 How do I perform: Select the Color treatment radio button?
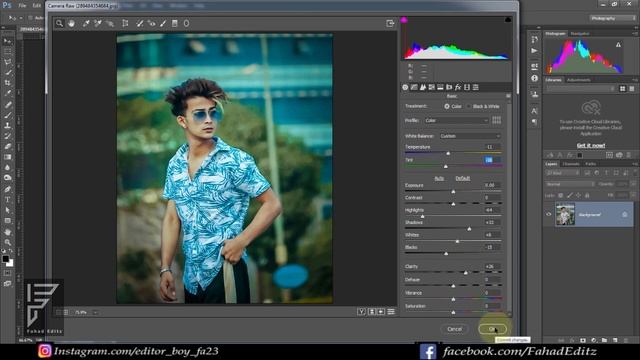pos(447,107)
